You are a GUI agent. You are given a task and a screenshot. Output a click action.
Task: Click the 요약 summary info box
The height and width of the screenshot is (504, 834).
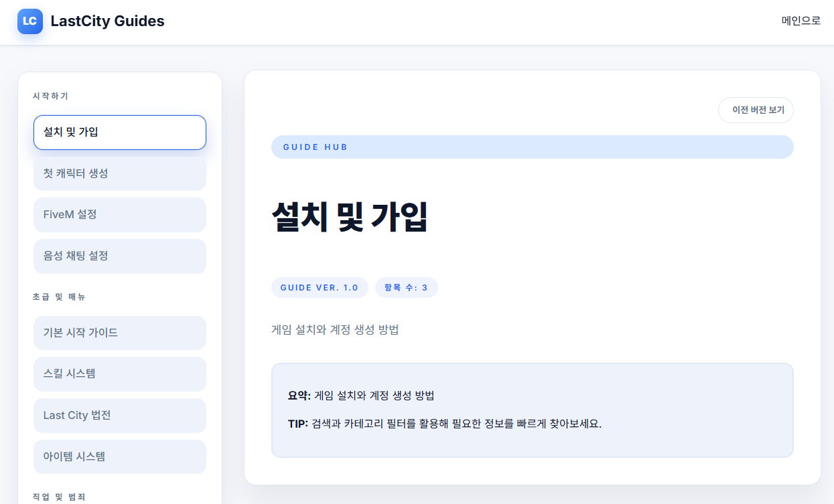click(x=532, y=410)
